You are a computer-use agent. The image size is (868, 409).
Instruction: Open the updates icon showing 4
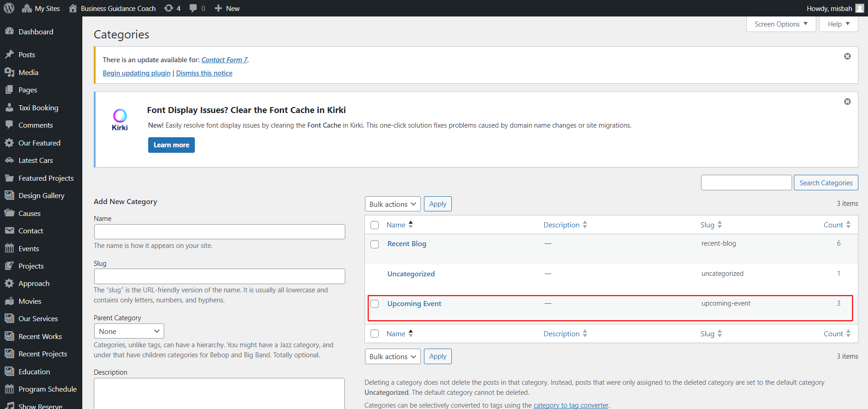click(169, 8)
